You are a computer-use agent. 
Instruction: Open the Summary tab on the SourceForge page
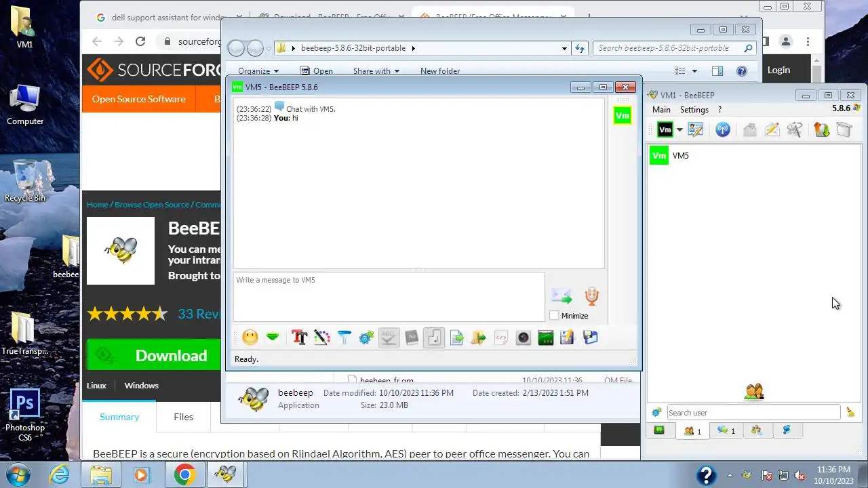[119, 417]
